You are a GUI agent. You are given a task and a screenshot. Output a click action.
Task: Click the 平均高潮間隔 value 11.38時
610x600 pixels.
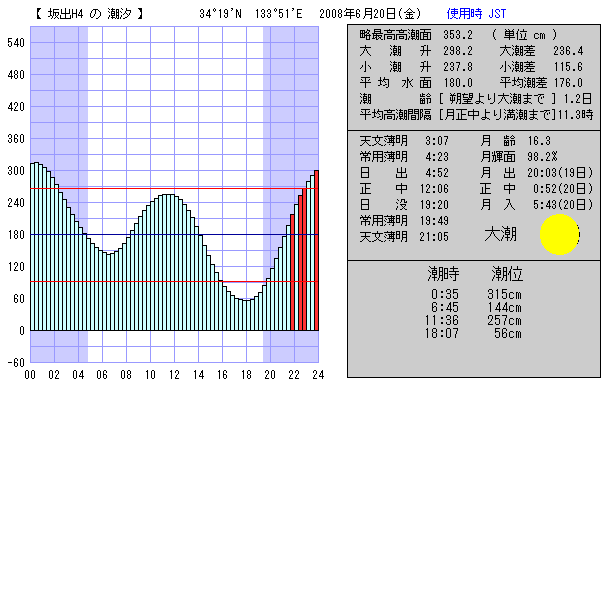(x=575, y=115)
